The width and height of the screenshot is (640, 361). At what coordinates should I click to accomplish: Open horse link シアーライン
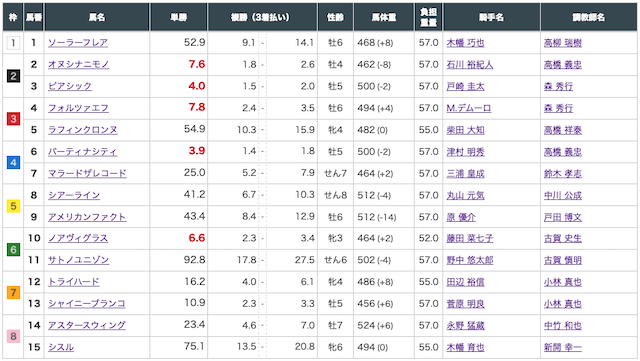pyautogui.click(x=74, y=195)
